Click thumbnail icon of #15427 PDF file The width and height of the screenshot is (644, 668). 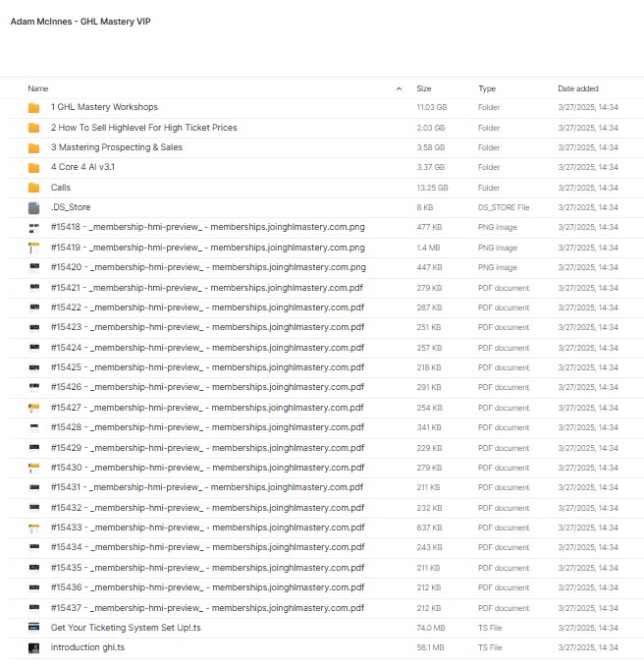pyautogui.click(x=33, y=408)
